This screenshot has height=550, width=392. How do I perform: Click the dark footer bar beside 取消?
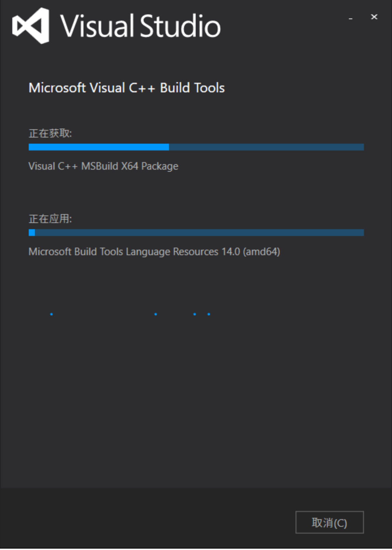click(147, 518)
